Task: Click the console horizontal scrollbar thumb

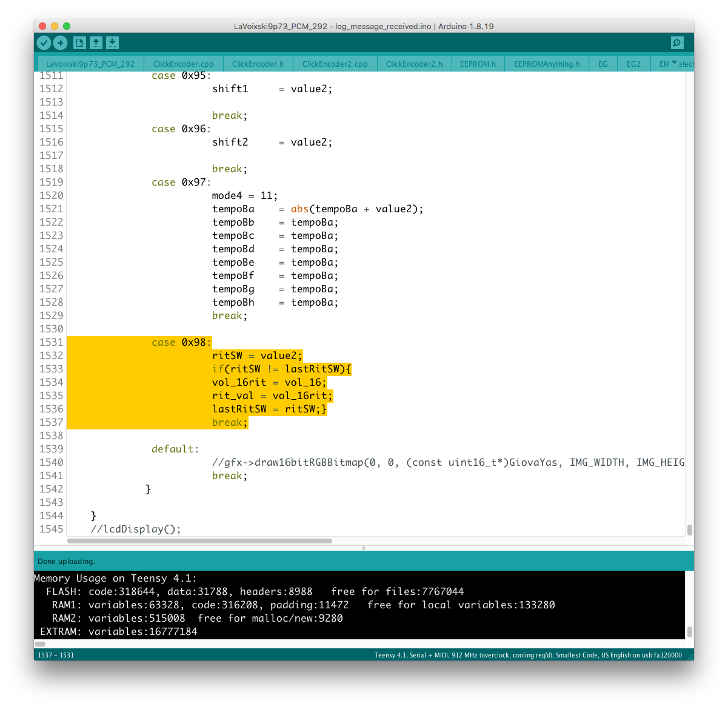Action: point(40,644)
